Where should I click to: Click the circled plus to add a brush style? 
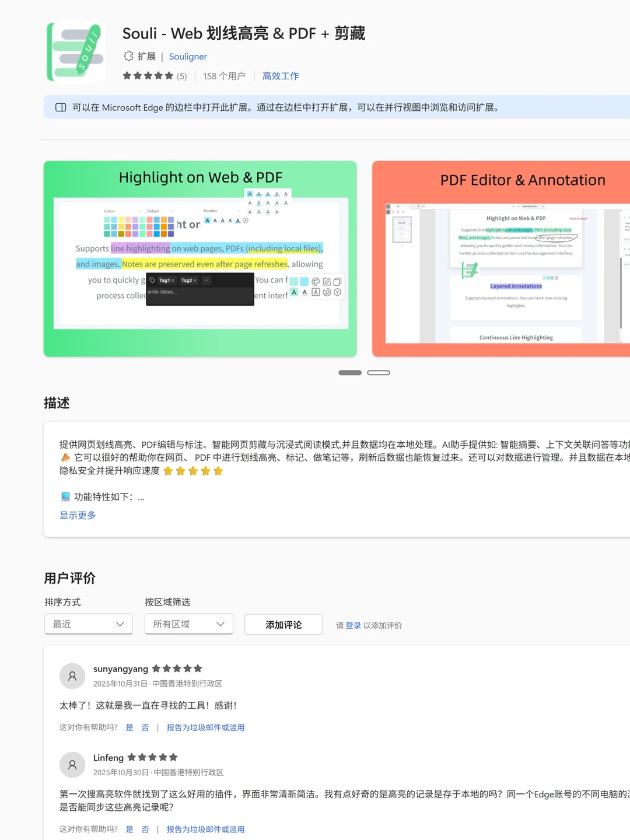pyautogui.click(x=245, y=220)
